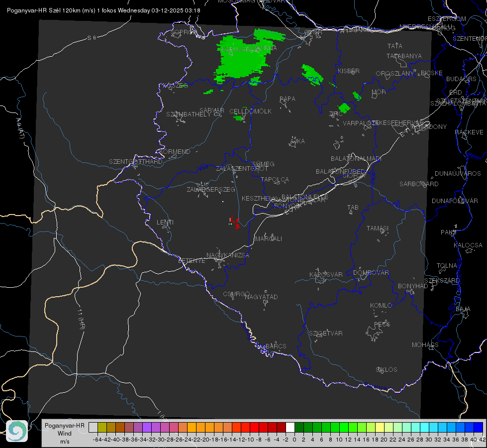Select the RACKEVE label
This screenshot has height=448, width=487.
tap(469, 132)
